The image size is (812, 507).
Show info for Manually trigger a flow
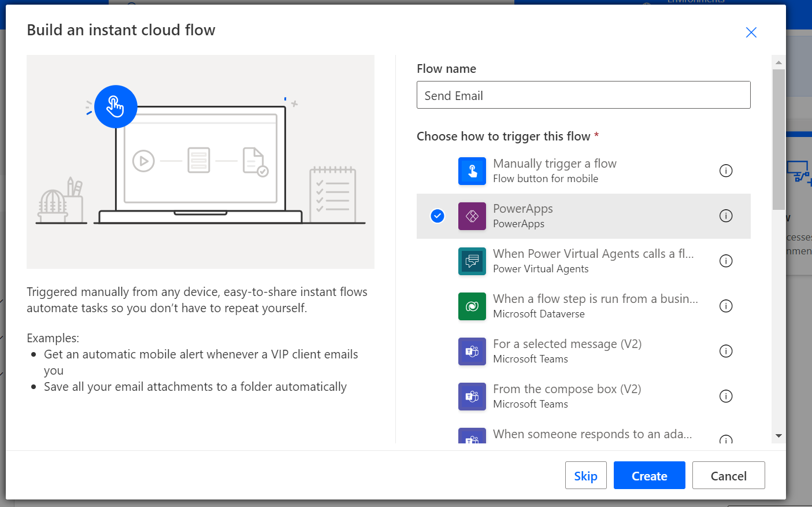(726, 171)
